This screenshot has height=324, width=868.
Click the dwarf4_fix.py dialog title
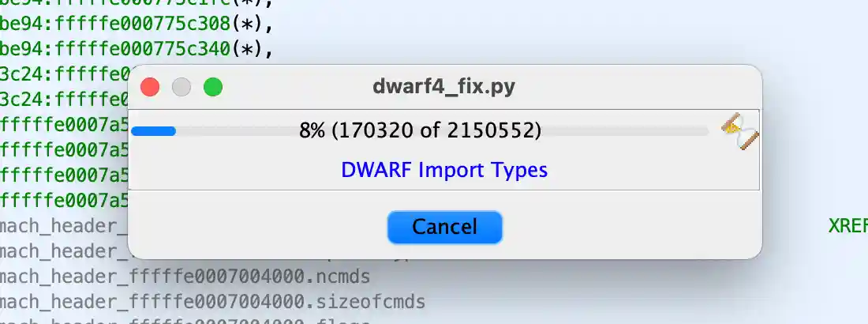coord(444,87)
